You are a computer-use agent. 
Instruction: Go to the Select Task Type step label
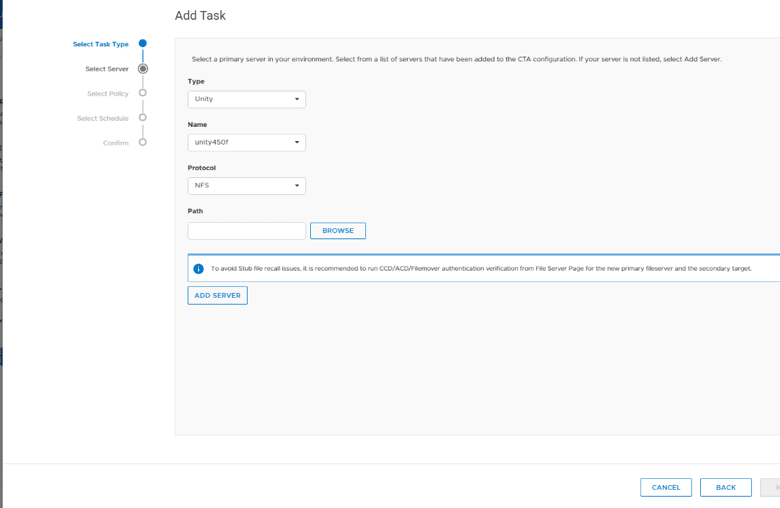[100, 44]
